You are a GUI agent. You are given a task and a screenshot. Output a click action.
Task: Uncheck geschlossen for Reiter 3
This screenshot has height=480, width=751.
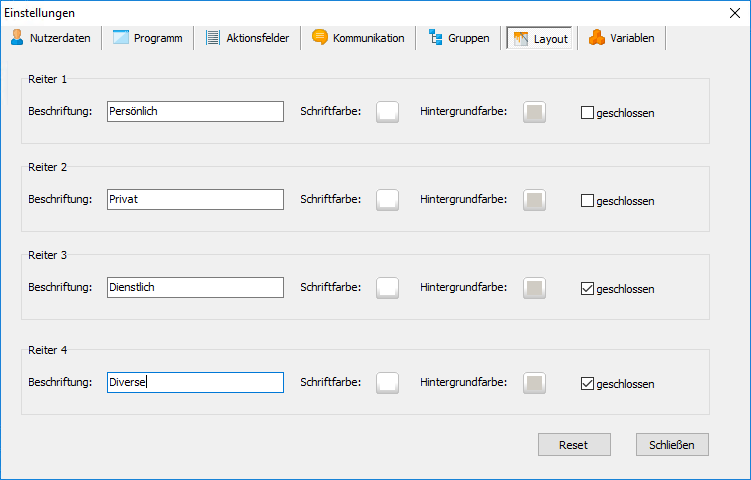tap(587, 289)
